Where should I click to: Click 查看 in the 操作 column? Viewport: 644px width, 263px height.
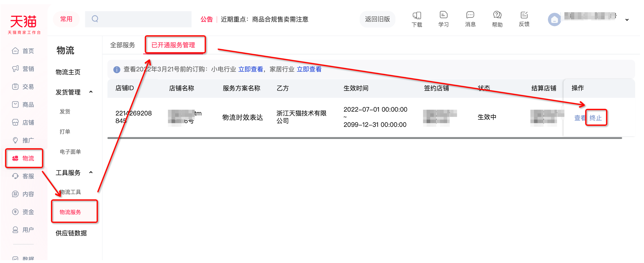pos(580,118)
